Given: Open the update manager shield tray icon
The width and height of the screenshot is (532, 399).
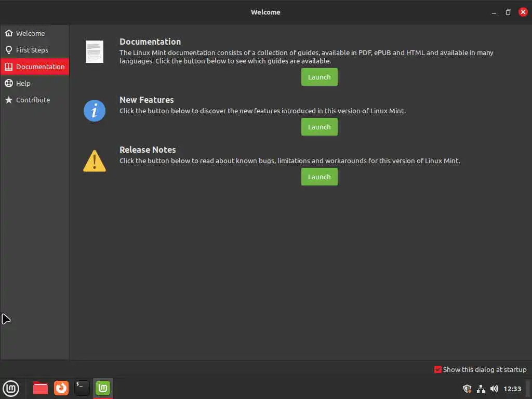Looking at the screenshot, I should (x=467, y=389).
